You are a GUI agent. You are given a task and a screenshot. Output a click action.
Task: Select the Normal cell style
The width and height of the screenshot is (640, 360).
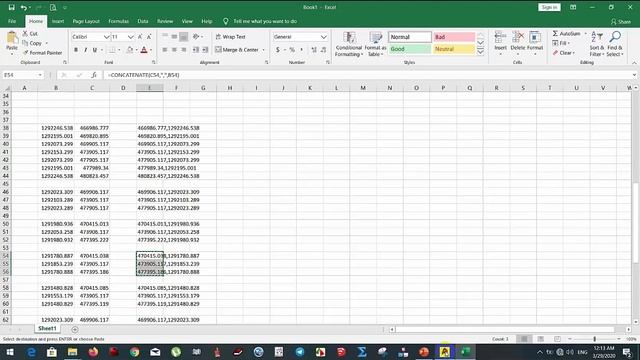coord(410,37)
